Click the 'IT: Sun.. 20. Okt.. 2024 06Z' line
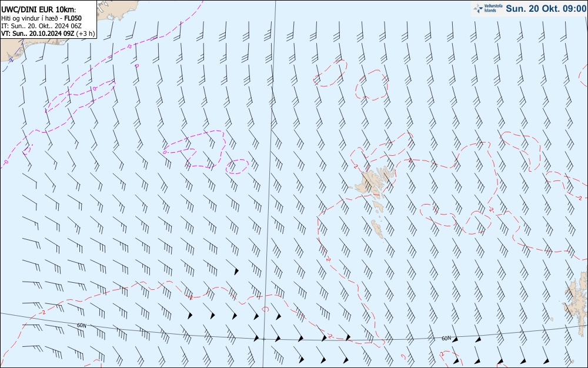 41,26
